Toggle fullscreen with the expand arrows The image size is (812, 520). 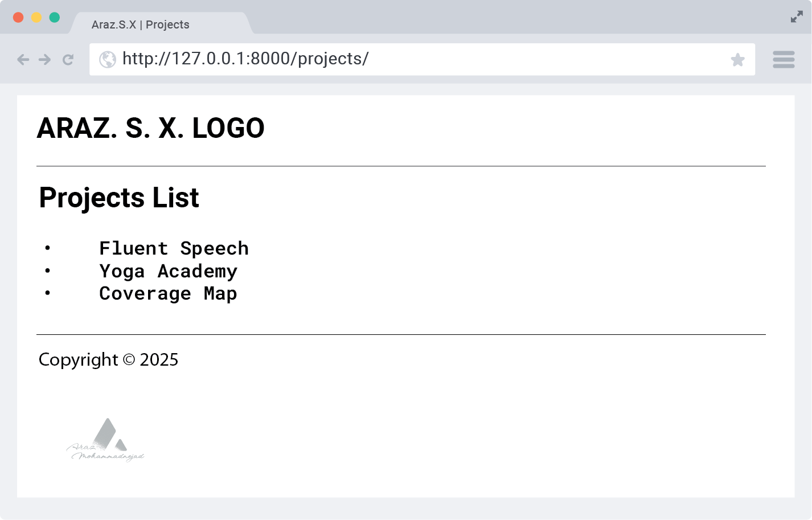[797, 17]
